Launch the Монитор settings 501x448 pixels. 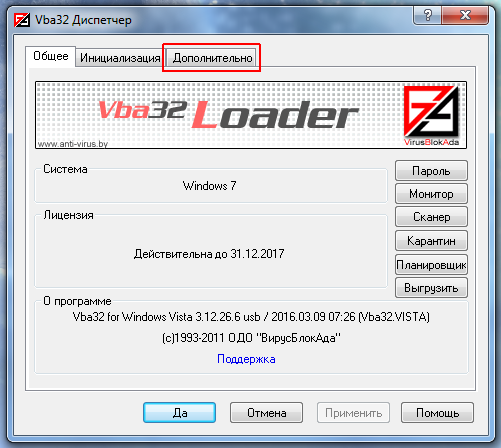tap(431, 194)
